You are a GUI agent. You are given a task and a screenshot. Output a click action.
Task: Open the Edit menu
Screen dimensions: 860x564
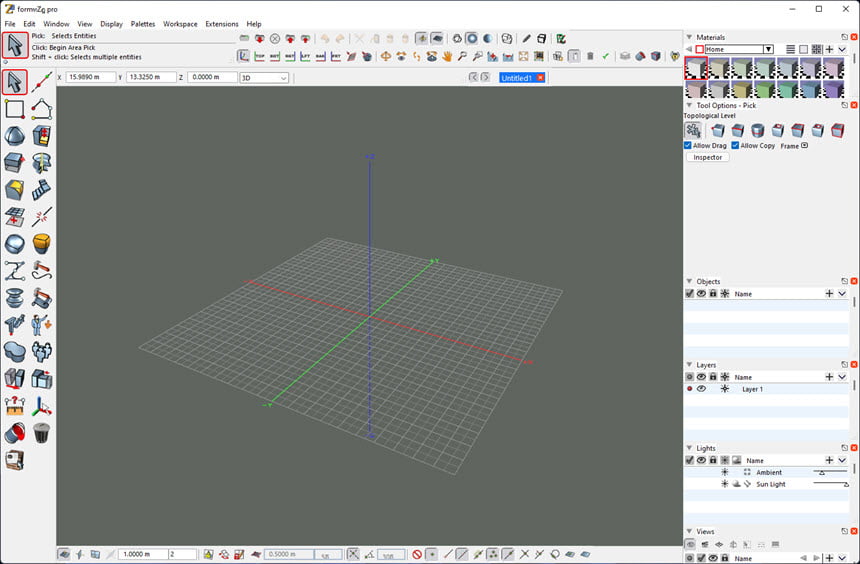[x=29, y=24]
